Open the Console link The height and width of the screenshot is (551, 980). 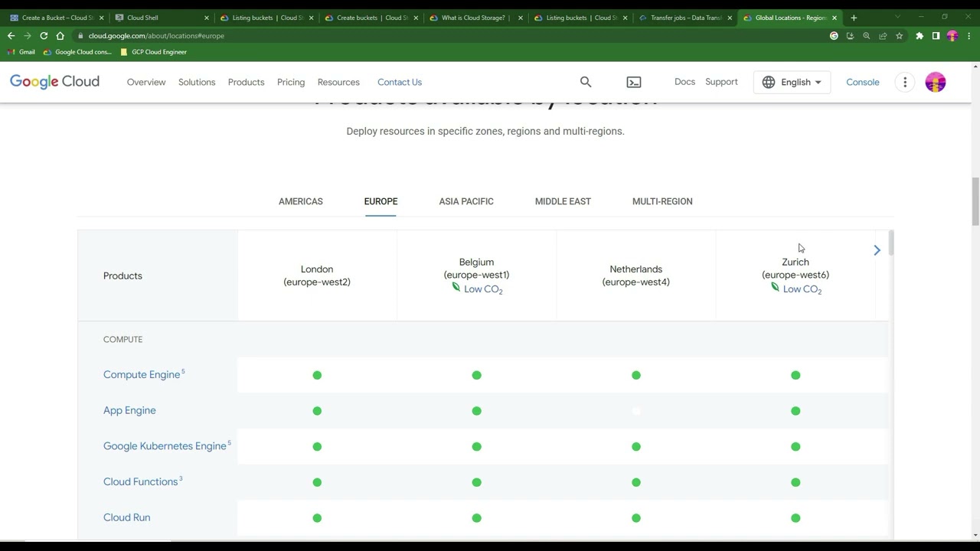pyautogui.click(x=863, y=82)
